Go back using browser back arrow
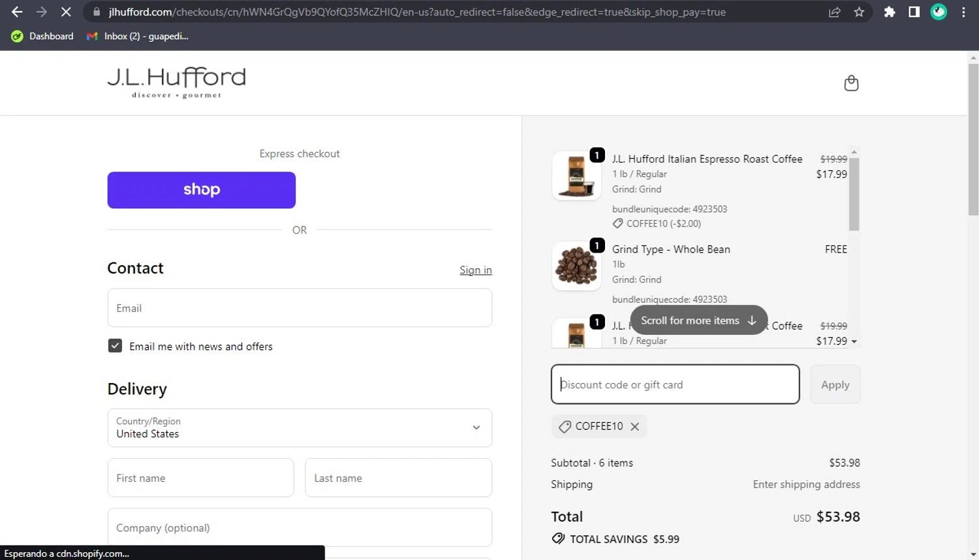The width and height of the screenshot is (979, 560). (x=17, y=12)
